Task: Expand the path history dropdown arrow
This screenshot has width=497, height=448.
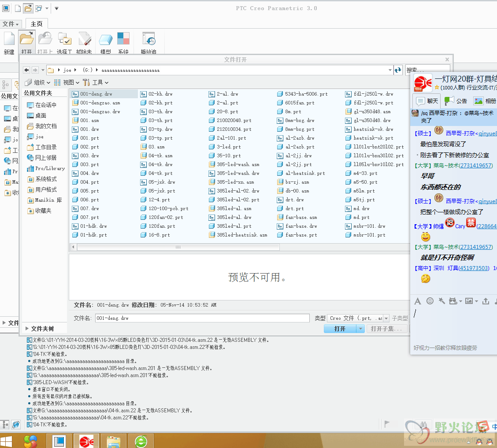Action: pos(390,70)
